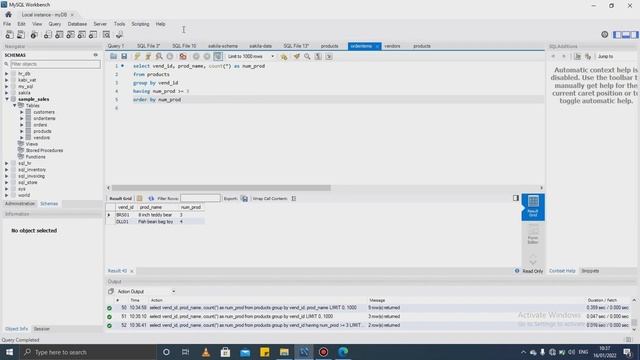Expand the sakila schema
The width and height of the screenshot is (640, 360).
pyautogui.click(x=7, y=93)
